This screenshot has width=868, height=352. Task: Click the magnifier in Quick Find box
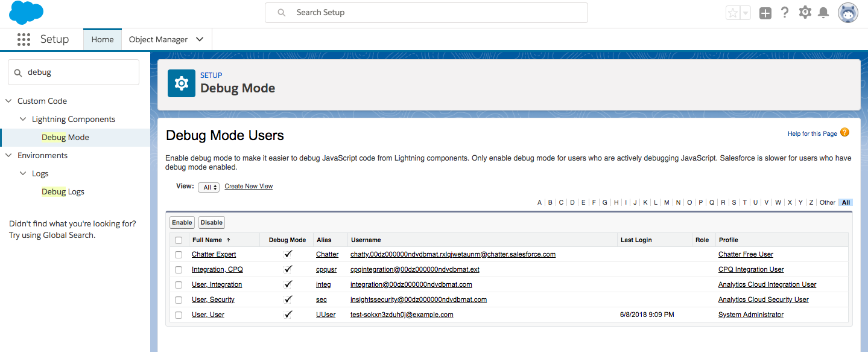(x=18, y=72)
